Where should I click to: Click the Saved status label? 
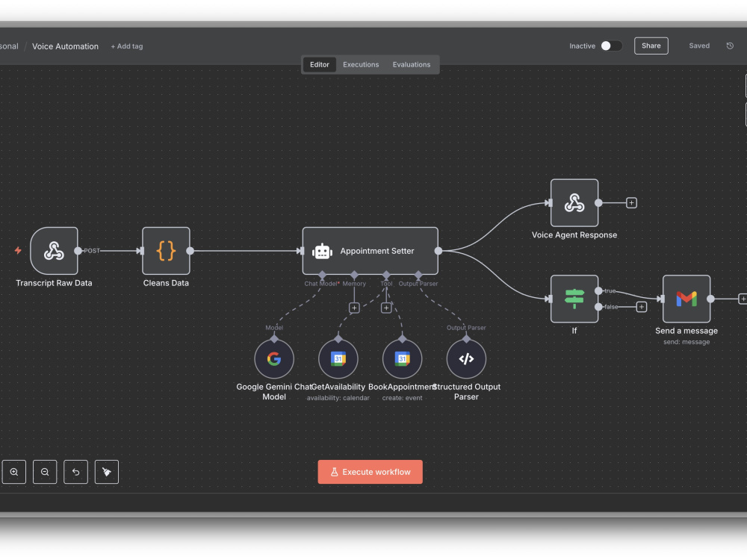pos(699,46)
